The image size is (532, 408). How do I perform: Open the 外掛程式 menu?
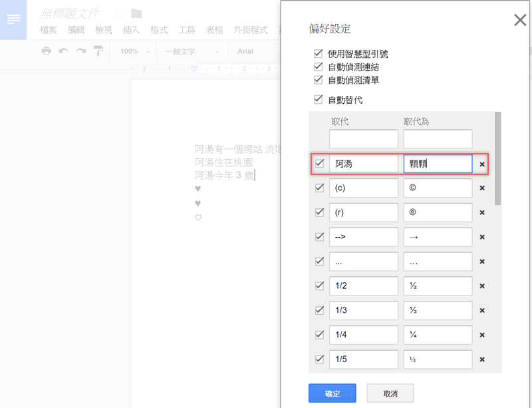[251, 30]
